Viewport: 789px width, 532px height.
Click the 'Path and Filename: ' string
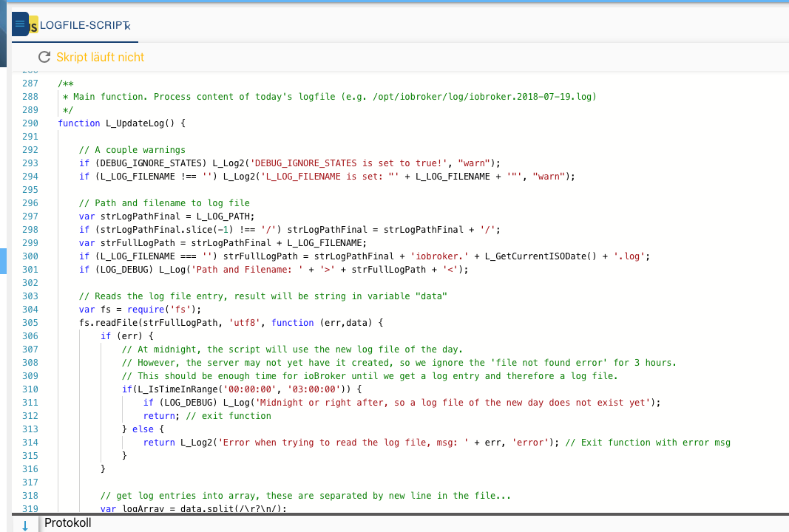click(x=247, y=270)
